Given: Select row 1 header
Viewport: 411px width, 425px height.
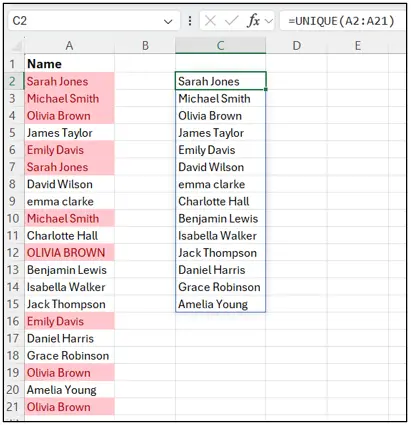Looking at the screenshot, I should [x=13, y=64].
